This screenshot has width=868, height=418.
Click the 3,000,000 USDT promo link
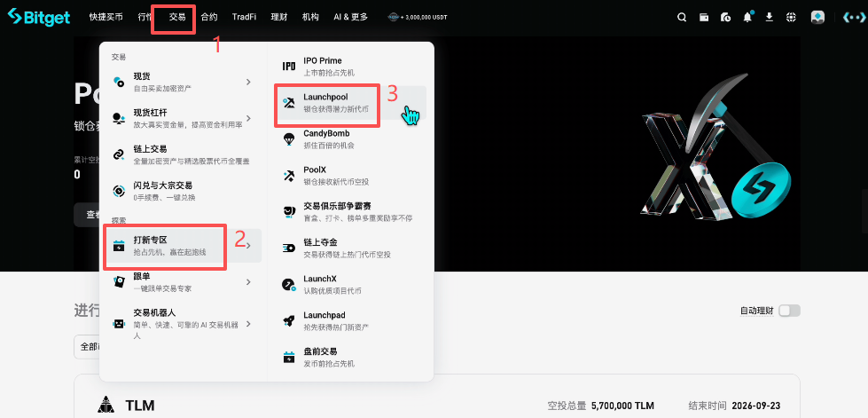[x=418, y=17]
